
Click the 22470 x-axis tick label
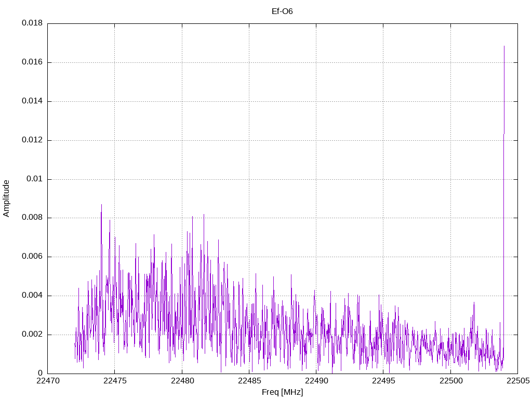tap(47, 381)
